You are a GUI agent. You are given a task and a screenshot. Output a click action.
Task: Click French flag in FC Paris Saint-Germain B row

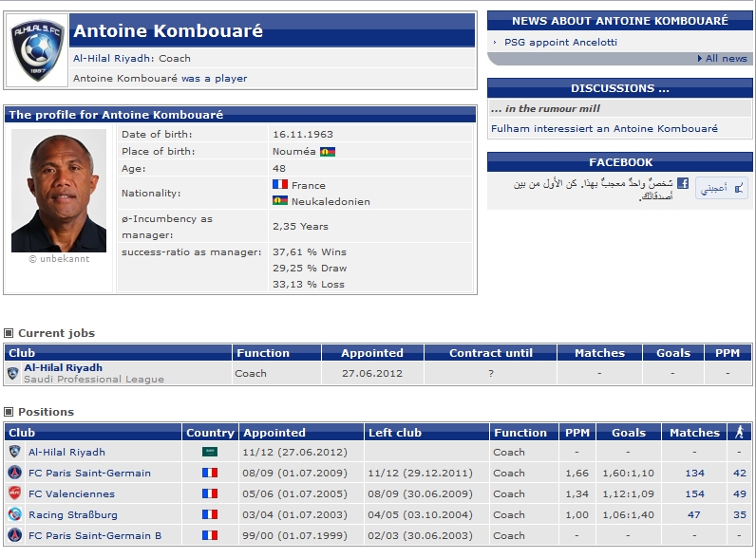210,535
